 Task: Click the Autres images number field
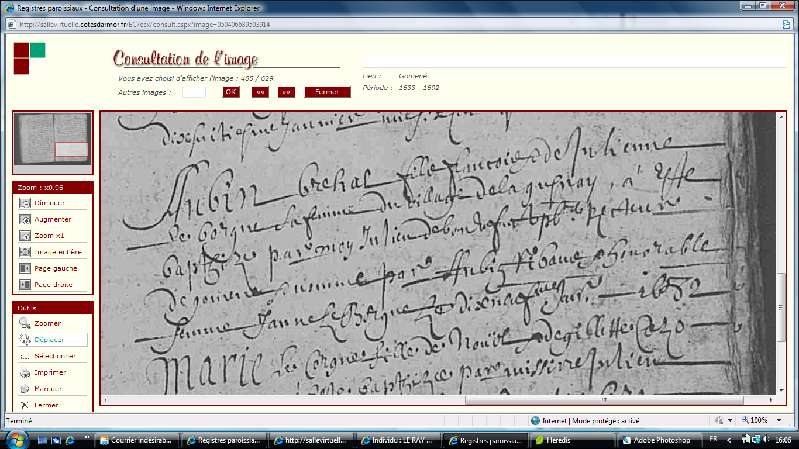coord(194,92)
